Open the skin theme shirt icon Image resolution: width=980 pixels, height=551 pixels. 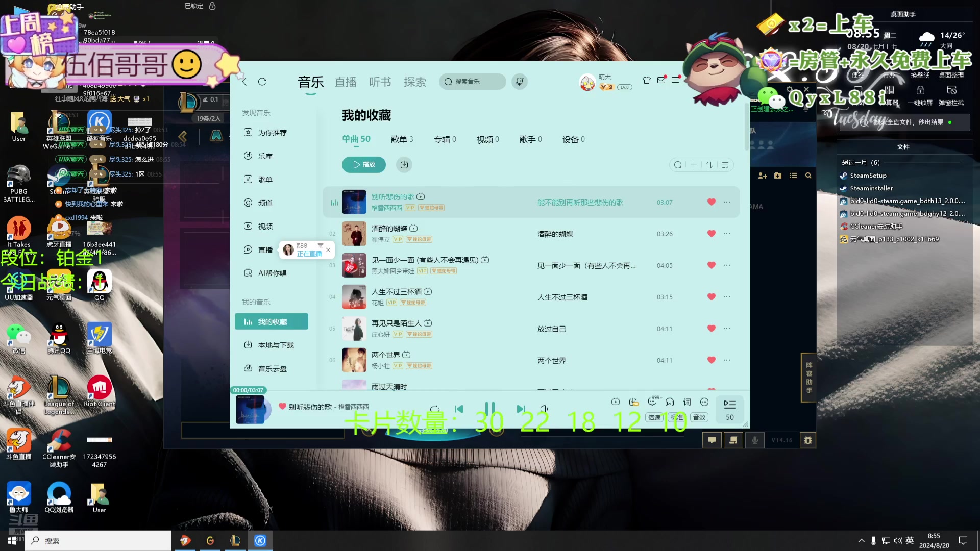(x=647, y=80)
